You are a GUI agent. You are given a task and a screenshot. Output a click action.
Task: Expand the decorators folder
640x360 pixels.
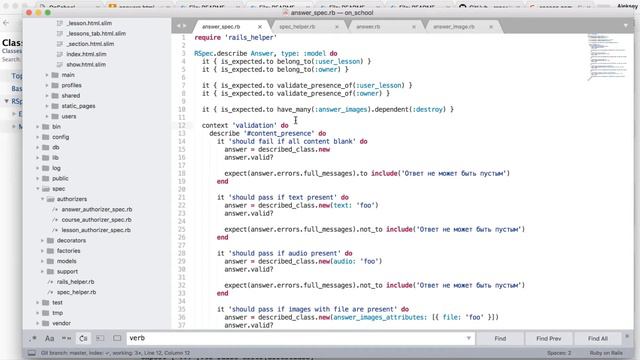pyautogui.click(x=42, y=240)
